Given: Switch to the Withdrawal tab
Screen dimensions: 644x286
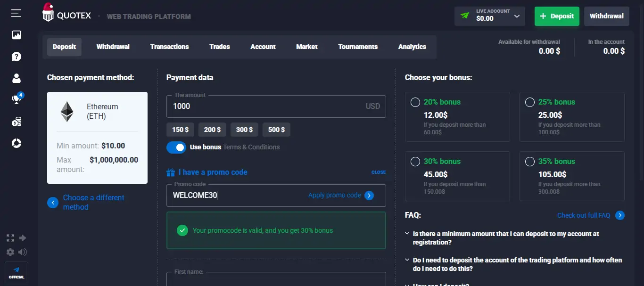Looking at the screenshot, I should pos(113,47).
